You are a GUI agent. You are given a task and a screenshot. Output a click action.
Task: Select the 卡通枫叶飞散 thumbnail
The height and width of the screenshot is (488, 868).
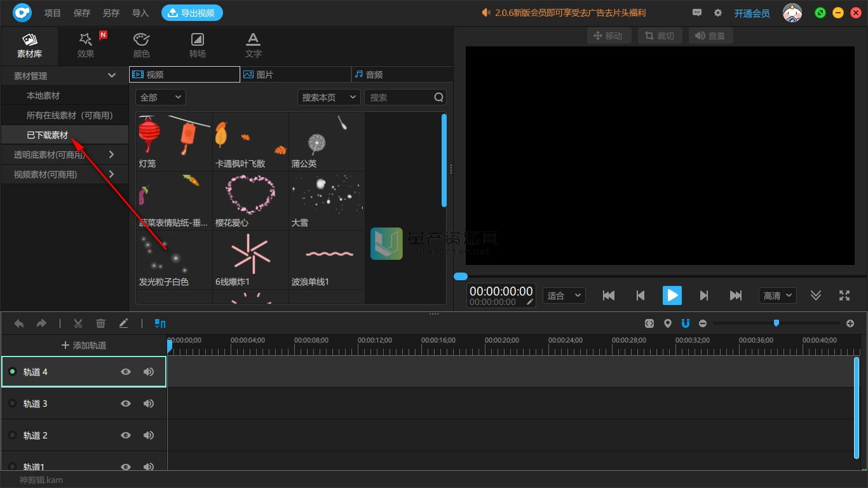point(250,141)
